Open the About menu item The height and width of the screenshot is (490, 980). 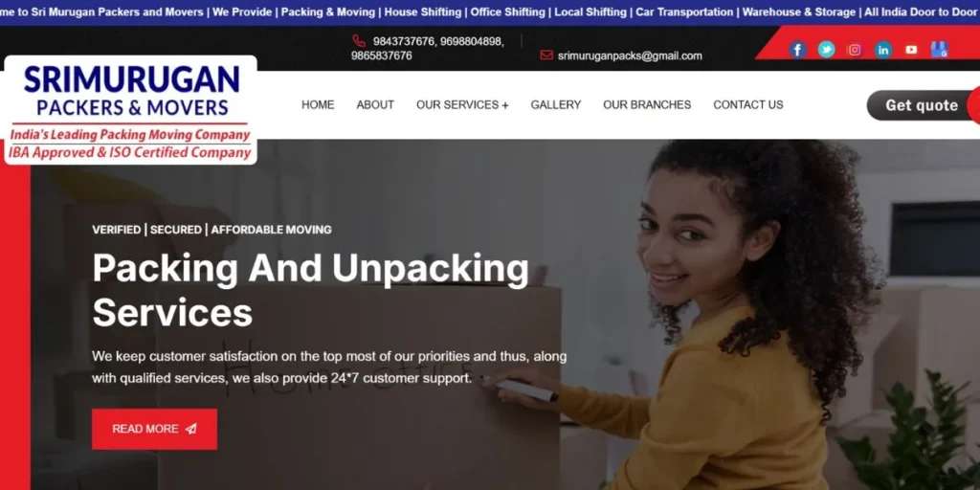[375, 105]
